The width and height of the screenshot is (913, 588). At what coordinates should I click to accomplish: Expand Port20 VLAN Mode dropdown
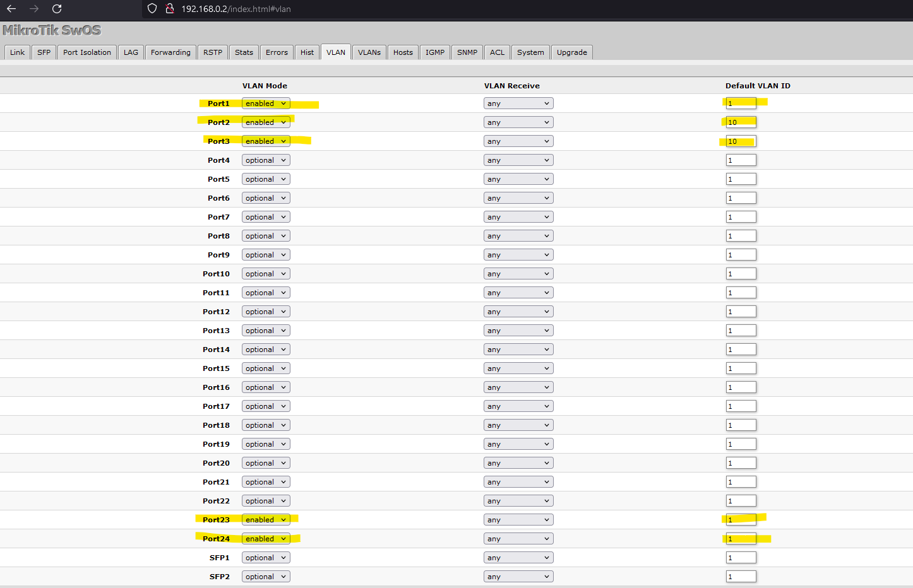[x=266, y=463]
